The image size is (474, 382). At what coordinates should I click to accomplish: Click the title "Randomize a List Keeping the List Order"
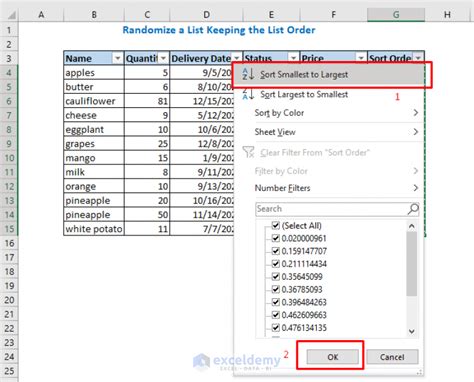click(219, 30)
